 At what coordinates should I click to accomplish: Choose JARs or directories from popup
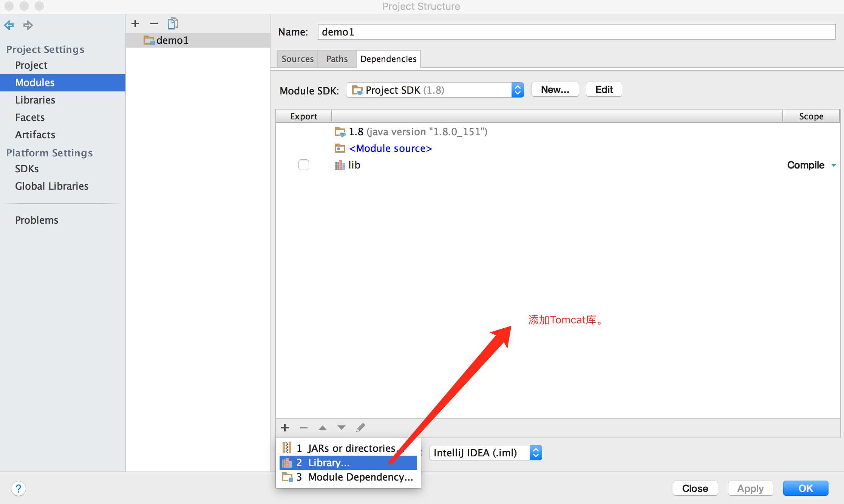[x=348, y=448]
